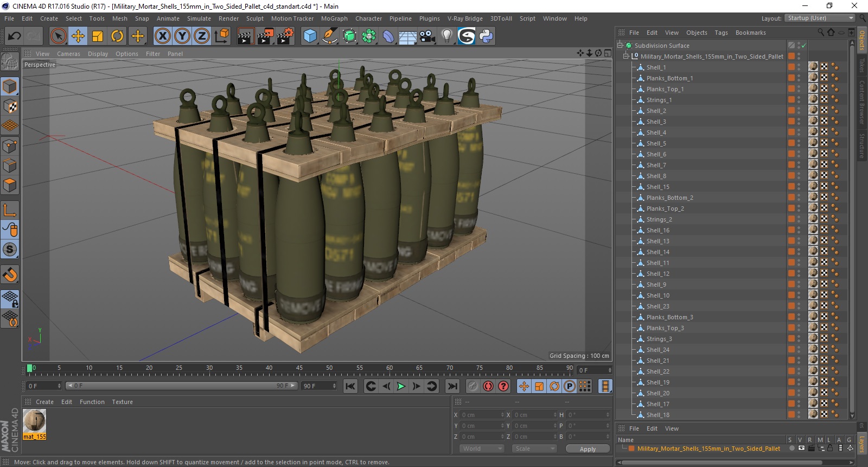Go to the start of animation

(350, 386)
